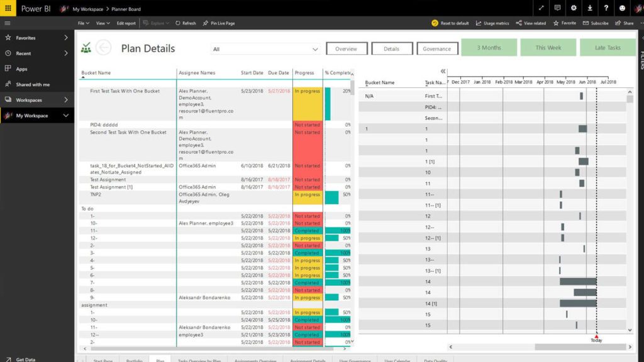644x362 pixels.
Task: Click Reset to default
Action: pyautogui.click(x=450, y=23)
